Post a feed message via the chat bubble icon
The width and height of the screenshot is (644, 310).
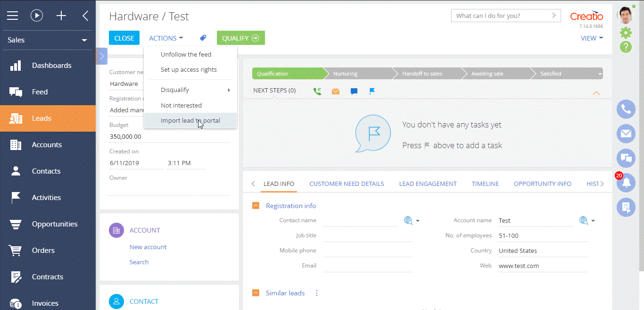pos(354,91)
